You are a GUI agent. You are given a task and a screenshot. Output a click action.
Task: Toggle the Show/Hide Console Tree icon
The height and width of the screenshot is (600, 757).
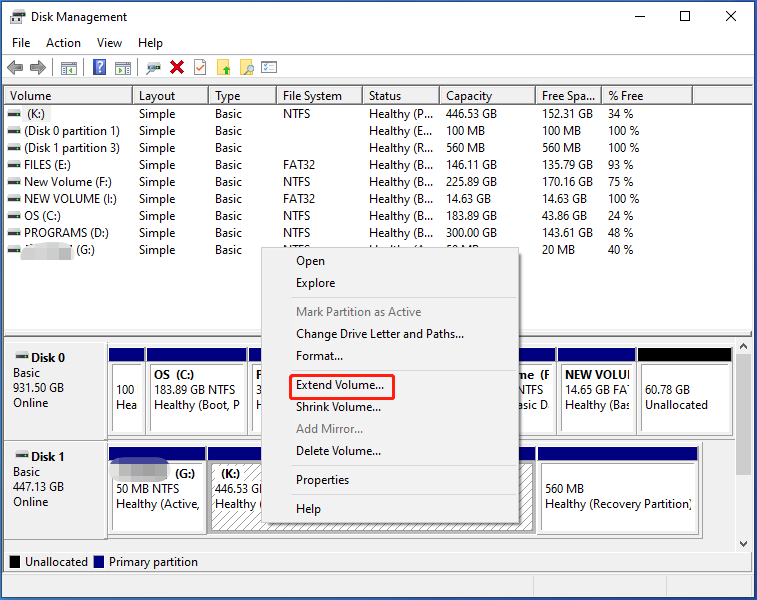[x=69, y=68]
